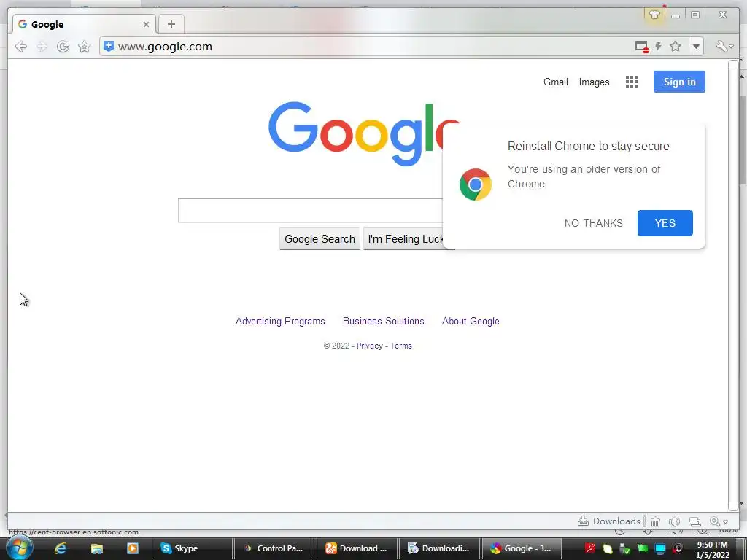
Task: Go back using the browser back arrow
Action: click(20, 46)
